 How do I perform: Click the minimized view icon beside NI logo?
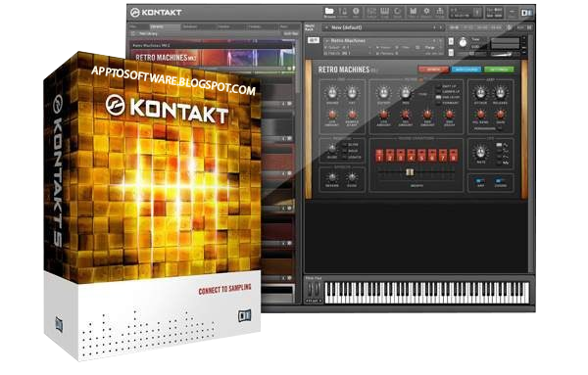tap(512, 13)
